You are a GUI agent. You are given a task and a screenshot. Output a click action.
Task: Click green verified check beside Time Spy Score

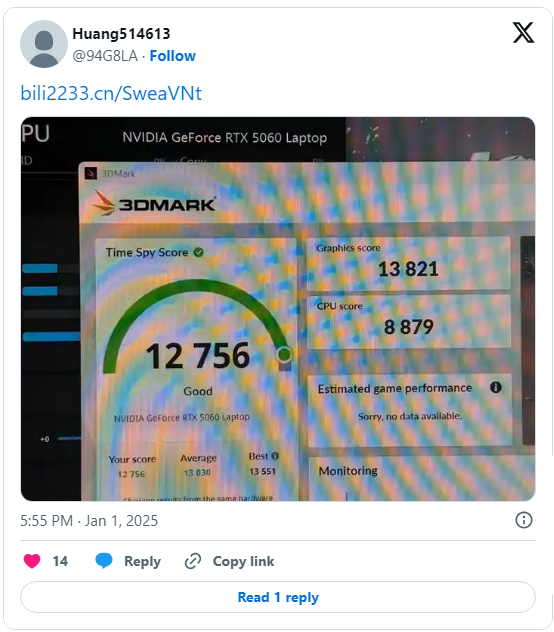pyautogui.click(x=198, y=252)
